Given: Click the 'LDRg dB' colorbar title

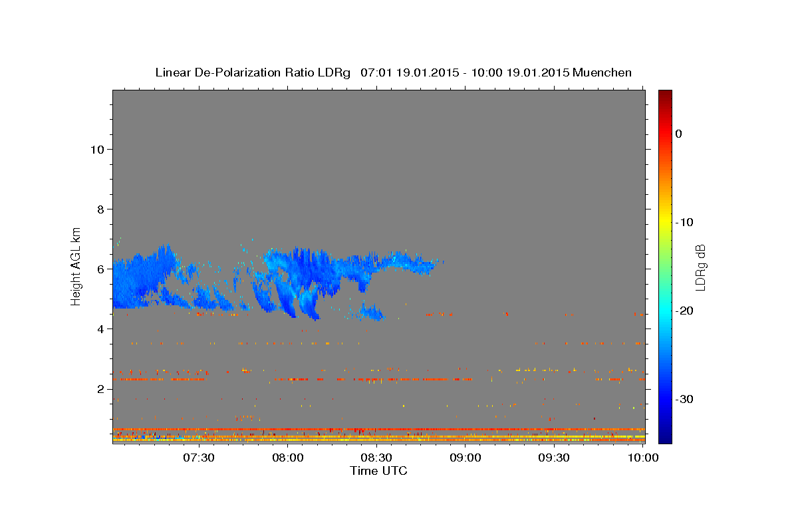Looking at the screenshot, I should pyautogui.click(x=700, y=267).
